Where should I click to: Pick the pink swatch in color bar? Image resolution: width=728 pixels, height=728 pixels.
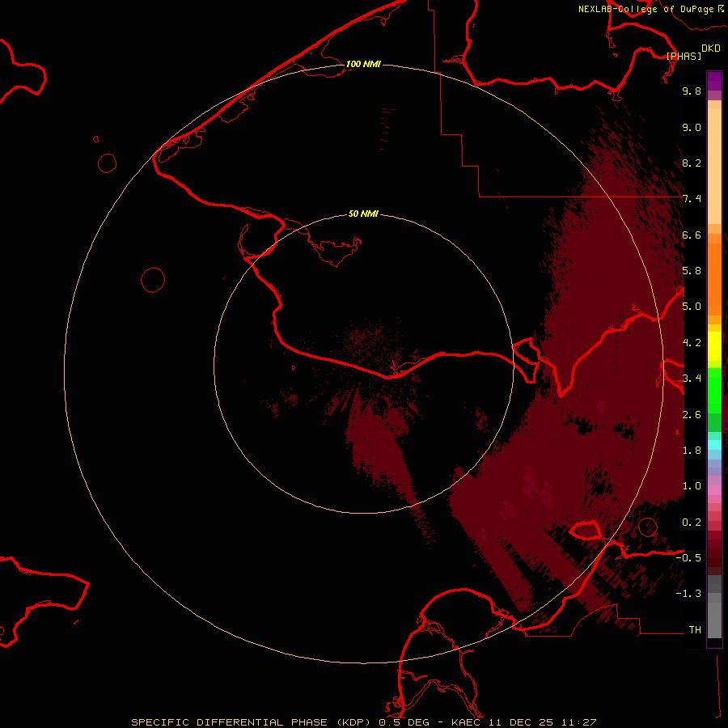714,490
